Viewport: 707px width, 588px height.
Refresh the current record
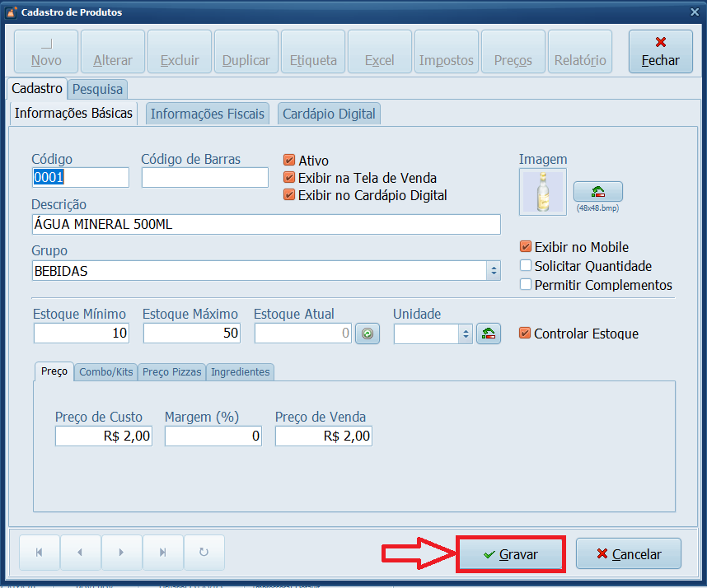tap(204, 553)
